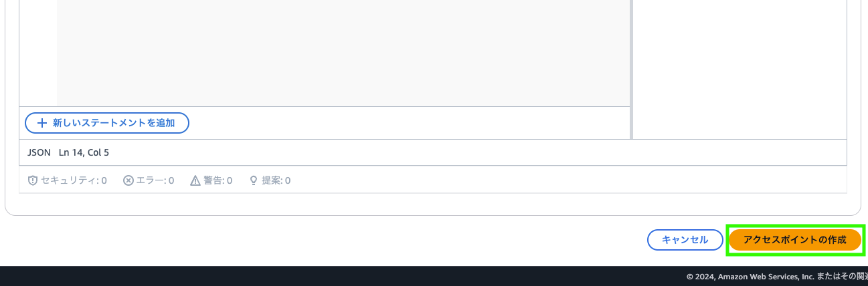Click the suggestion lightbulb icon
The width and height of the screenshot is (868, 286).
click(x=254, y=180)
